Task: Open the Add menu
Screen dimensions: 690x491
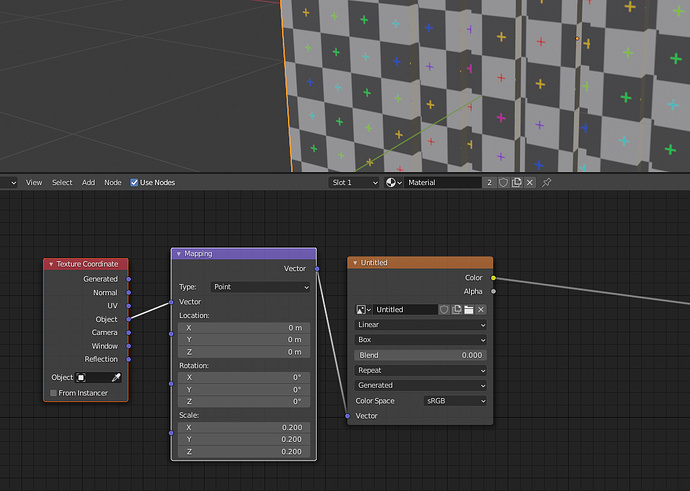Action: pyautogui.click(x=88, y=182)
